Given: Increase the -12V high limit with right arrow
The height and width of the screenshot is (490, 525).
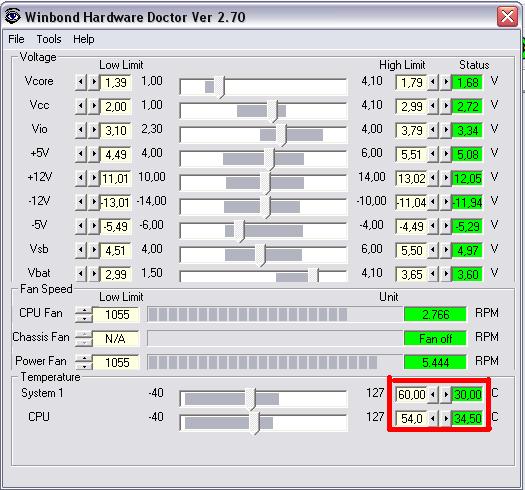Looking at the screenshot, I should click(x=446, y=202).
